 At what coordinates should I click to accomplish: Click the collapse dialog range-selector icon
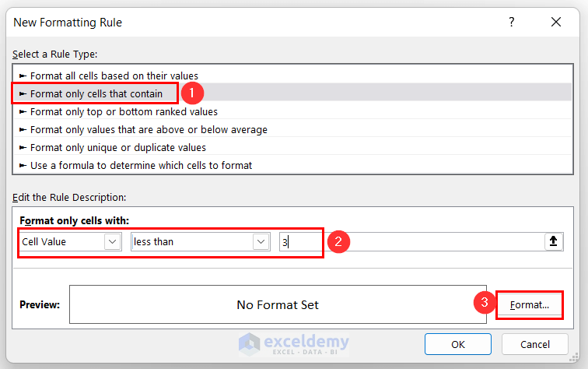(553, 241)
